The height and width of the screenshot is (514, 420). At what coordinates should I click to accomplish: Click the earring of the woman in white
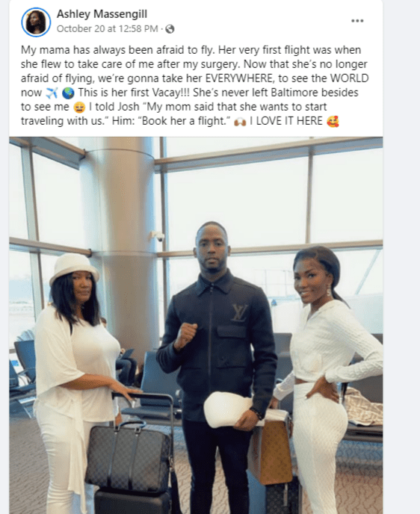click(x=329, y=291)
